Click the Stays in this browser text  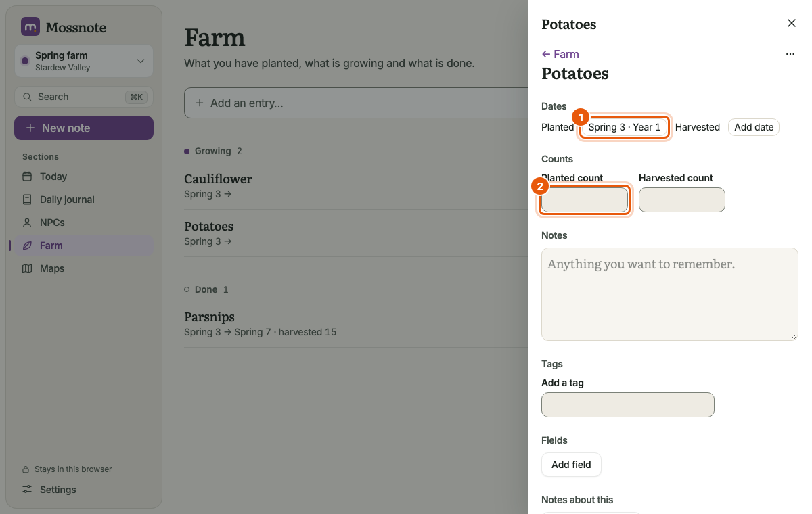pos(74,469)
